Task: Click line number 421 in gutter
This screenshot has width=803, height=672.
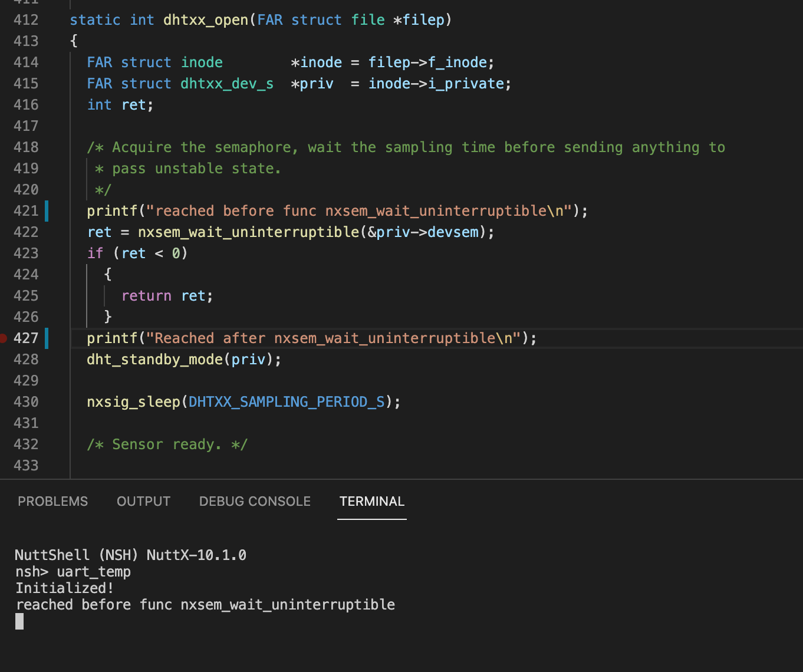Action: (x=26, y=211)
